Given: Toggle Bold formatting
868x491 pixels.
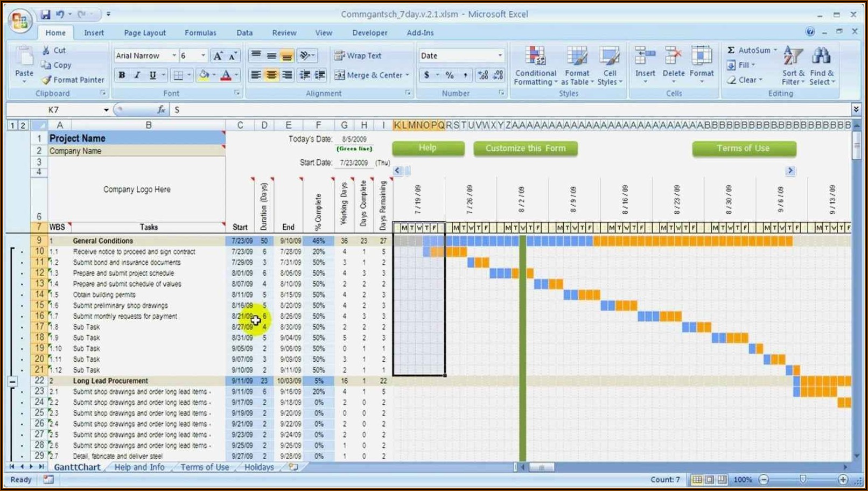Looking at the screenshot, I should click(x=122, y=75).
